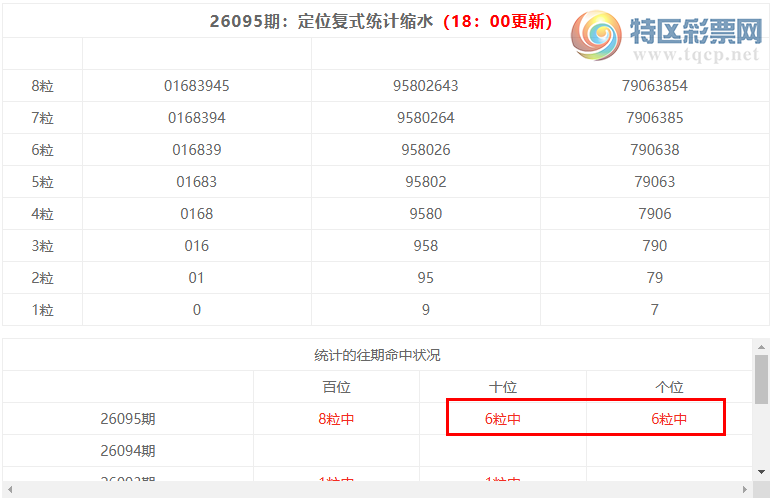Viewport: 772px width, 498px height.
Task: Click the title text 26095期：定位复式统计缩水
Action: (322, 21)
